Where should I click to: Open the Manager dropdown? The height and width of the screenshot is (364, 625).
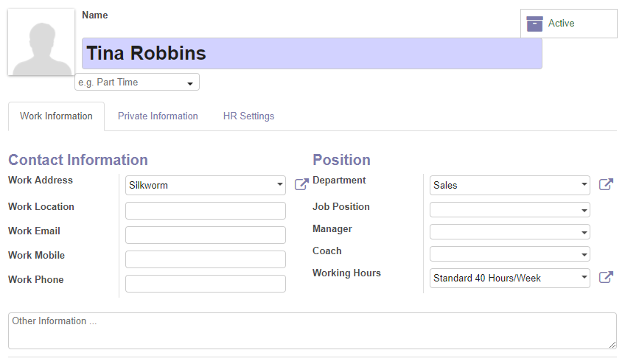coord(509,231)
